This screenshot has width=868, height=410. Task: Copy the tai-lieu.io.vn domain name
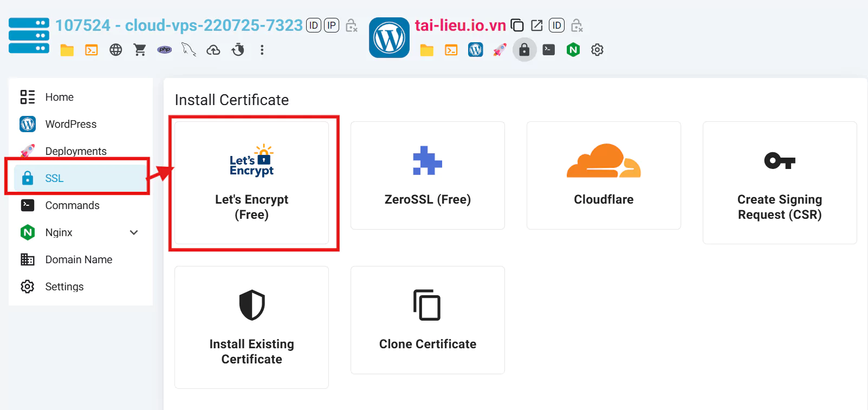(517, 25)
